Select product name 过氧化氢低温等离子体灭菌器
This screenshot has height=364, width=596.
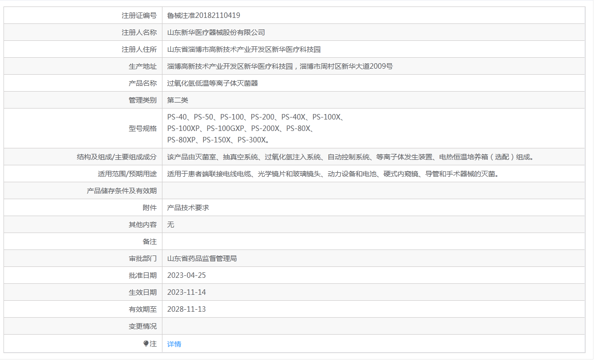point(212,83)
